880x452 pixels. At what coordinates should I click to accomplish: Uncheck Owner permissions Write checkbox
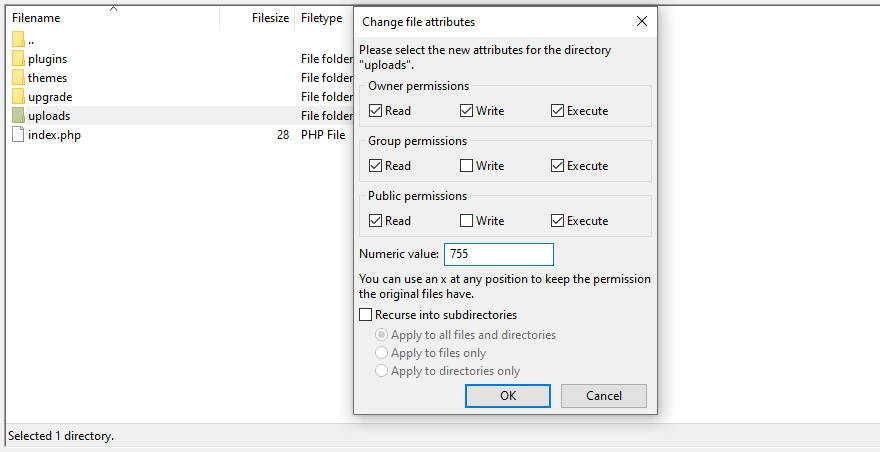467,111
